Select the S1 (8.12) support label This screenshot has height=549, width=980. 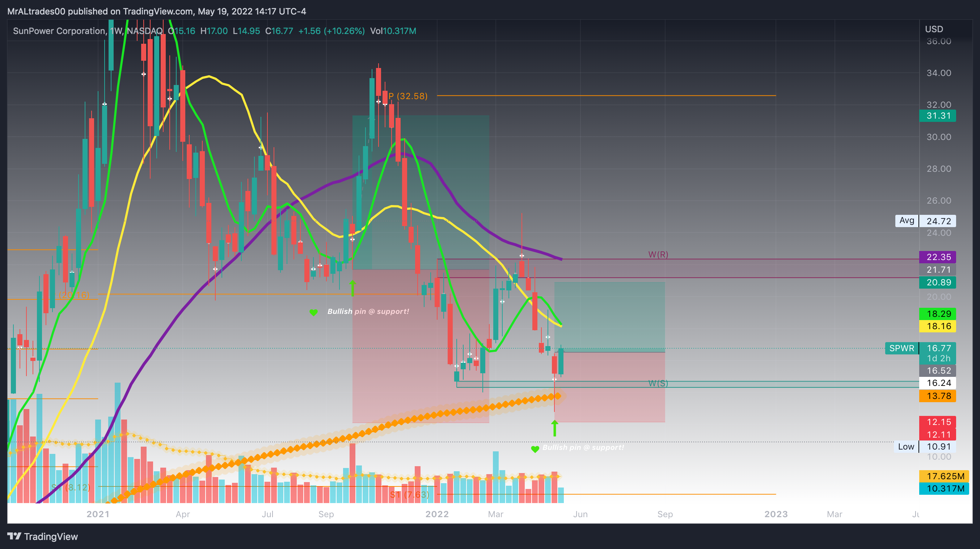tap(71, 487)
